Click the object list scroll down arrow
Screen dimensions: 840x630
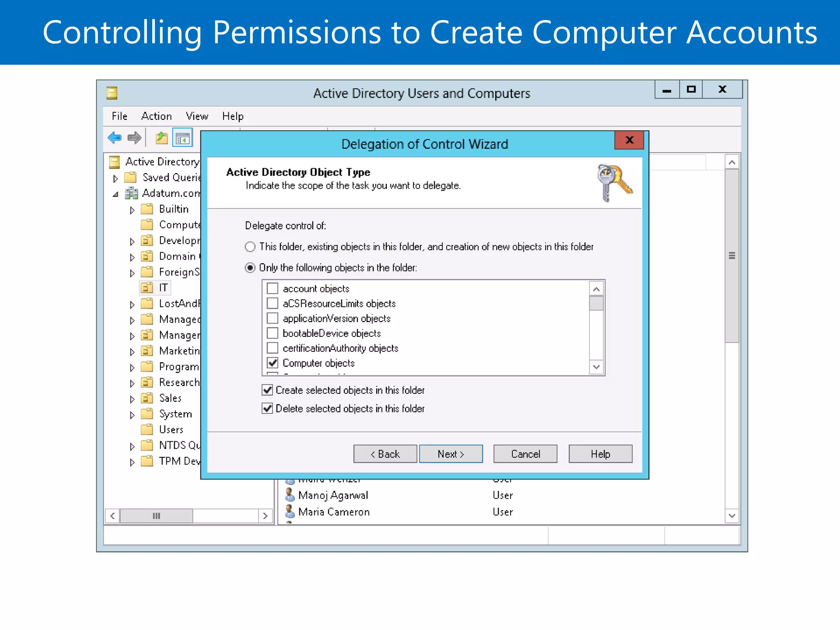click(596, 367)
